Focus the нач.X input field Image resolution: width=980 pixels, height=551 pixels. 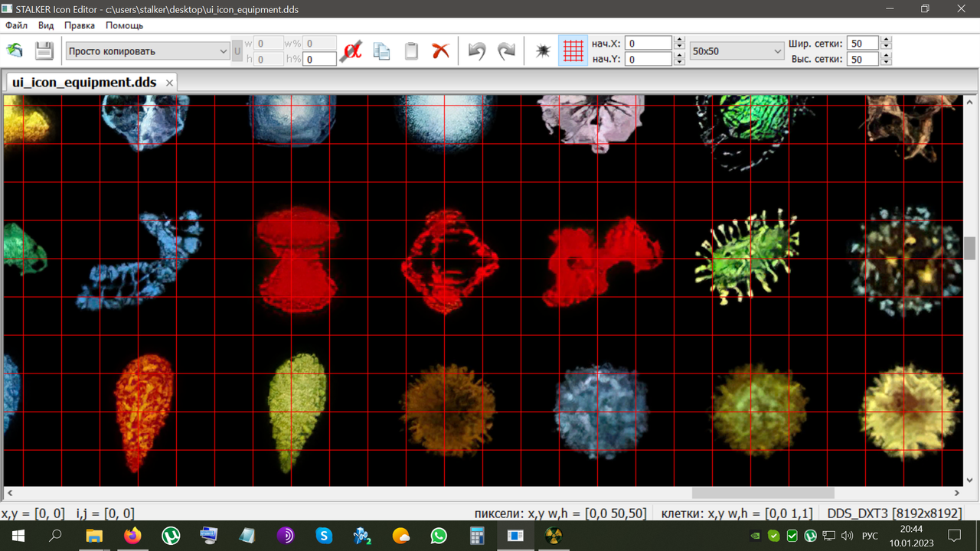(x=649, y=44)
